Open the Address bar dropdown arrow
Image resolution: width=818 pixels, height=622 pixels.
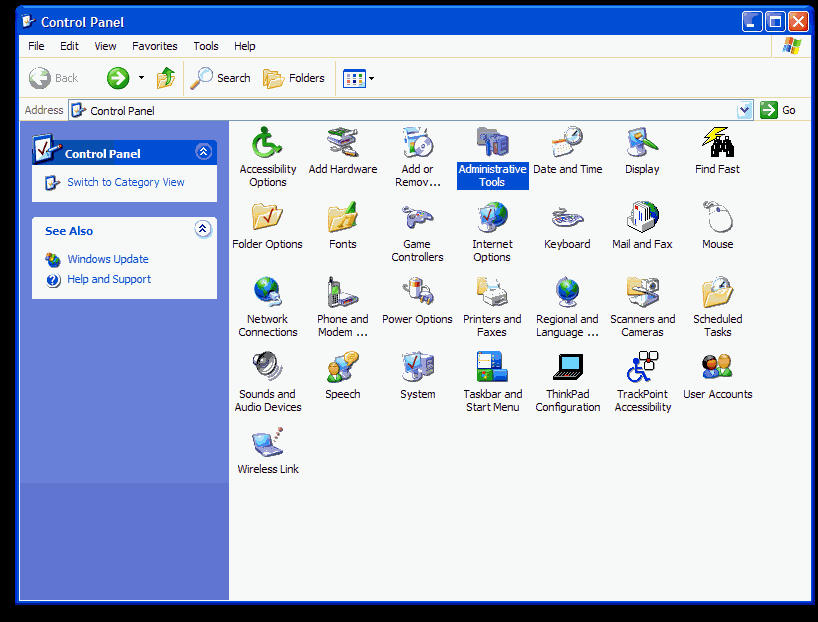tap(744, 110)
